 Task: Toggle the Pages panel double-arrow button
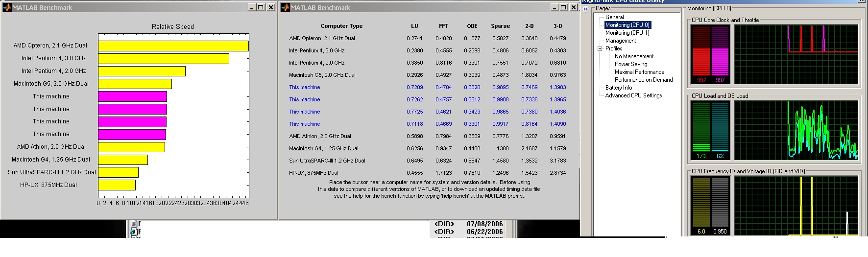585,9
